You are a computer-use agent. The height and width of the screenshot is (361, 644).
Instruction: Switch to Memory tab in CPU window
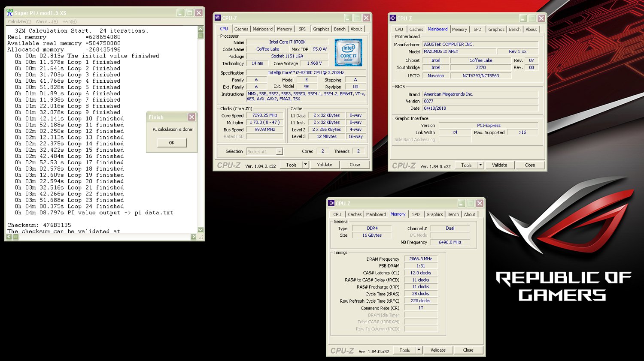(284, 29)
